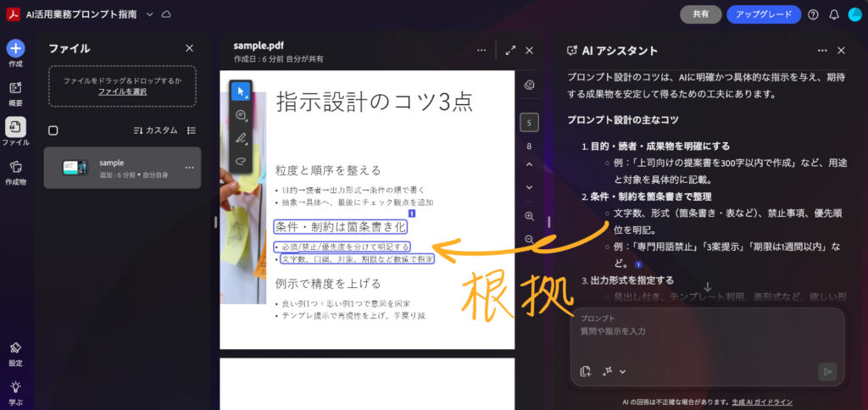Screen dimensions: 868x410
Task: Select the arrow selection tool
Action: pos(241,91)
